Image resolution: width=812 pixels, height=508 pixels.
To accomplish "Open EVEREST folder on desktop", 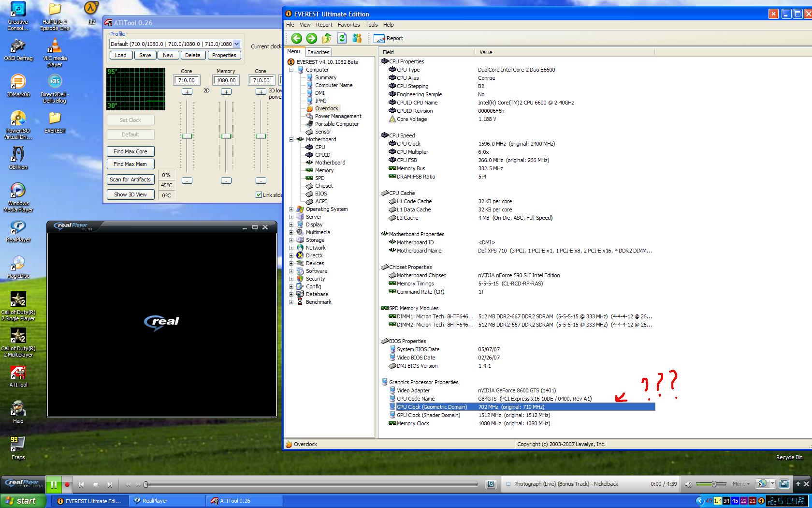I will click(x=55, y=122).
